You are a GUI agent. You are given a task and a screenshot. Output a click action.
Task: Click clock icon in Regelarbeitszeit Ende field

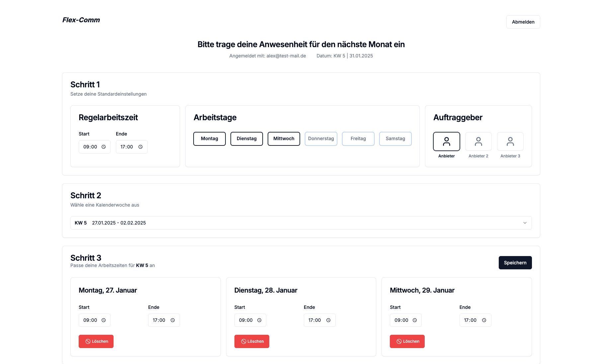(x=140, y=147)
